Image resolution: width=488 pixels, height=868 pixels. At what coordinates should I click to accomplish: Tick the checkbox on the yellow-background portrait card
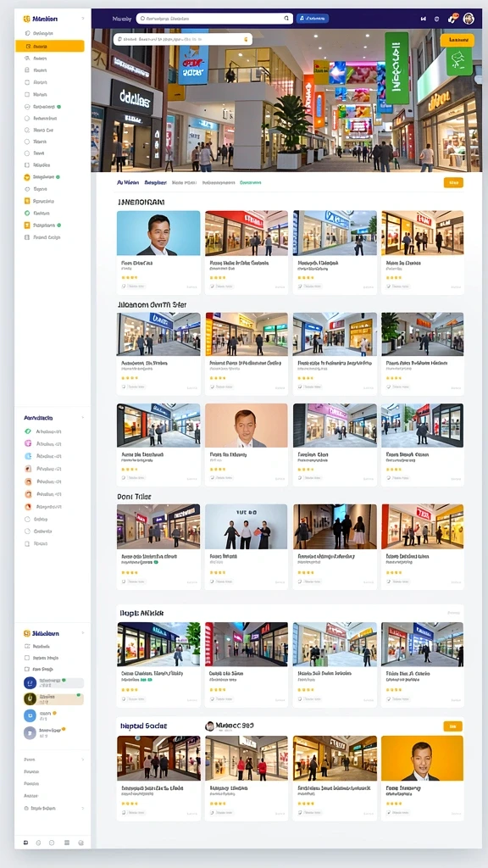point(388,813)
